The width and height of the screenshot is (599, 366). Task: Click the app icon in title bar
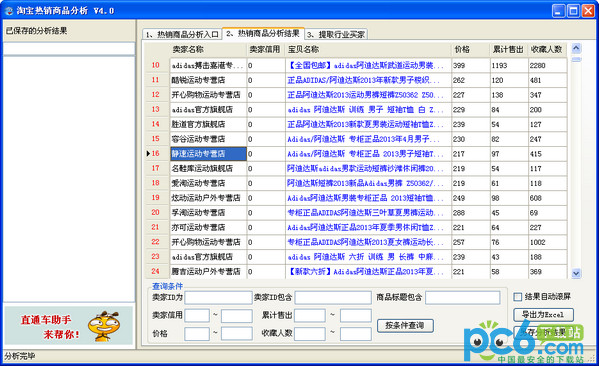click(x=8, y=11)
